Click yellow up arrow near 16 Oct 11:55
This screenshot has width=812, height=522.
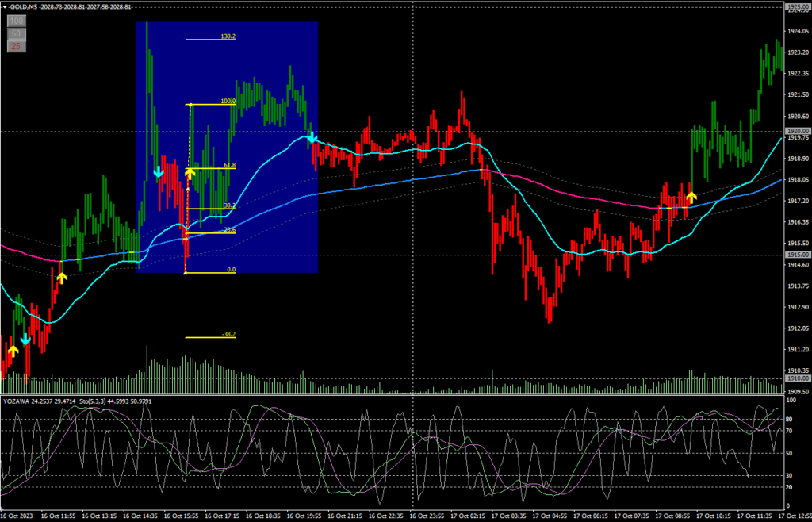tap(61, 277)
